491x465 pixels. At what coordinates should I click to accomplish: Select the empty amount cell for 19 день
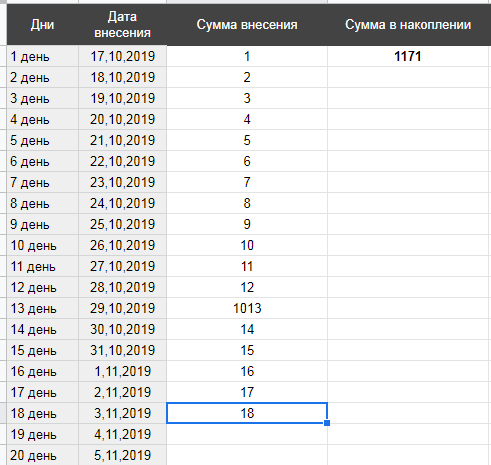[247, 434]
